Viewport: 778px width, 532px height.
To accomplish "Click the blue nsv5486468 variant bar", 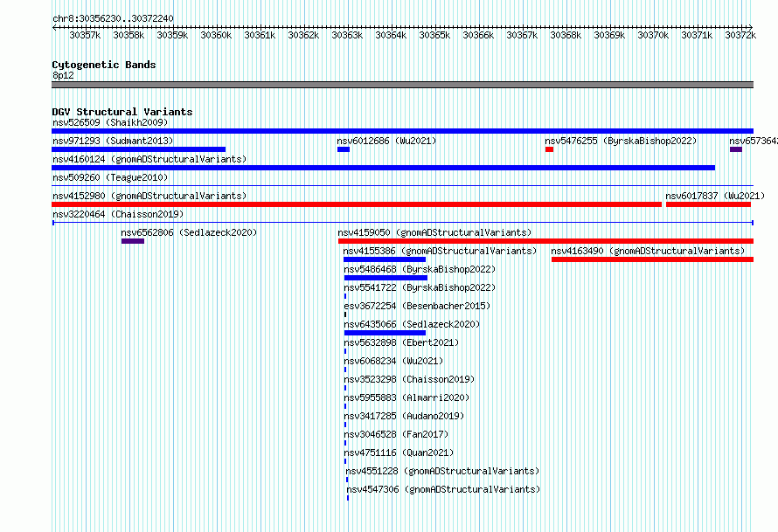I will point(386,278).
